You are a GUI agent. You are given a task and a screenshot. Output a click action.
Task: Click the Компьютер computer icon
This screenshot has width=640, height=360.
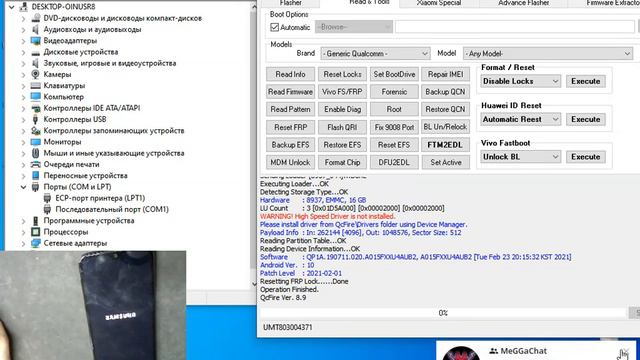[36, 97]
